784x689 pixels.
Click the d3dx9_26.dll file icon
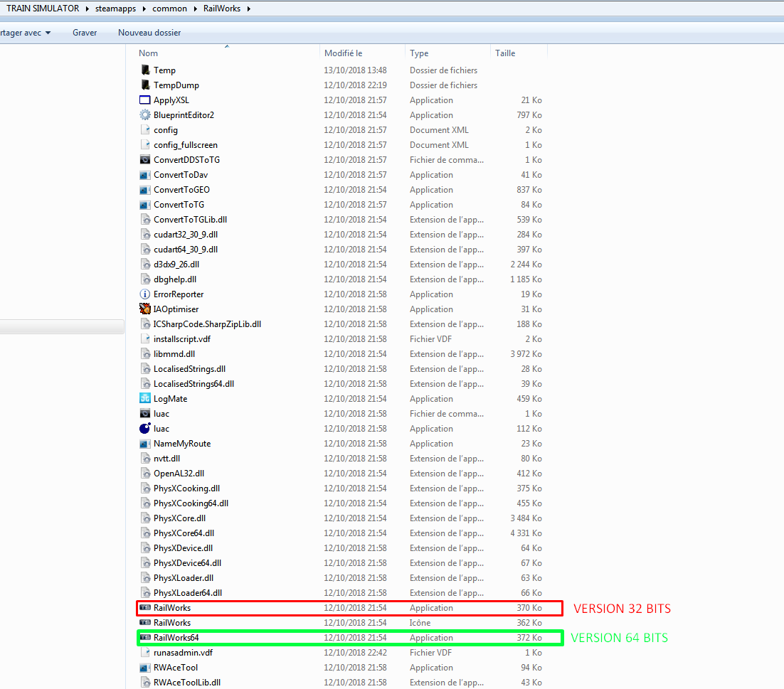(x=145, y=265)
